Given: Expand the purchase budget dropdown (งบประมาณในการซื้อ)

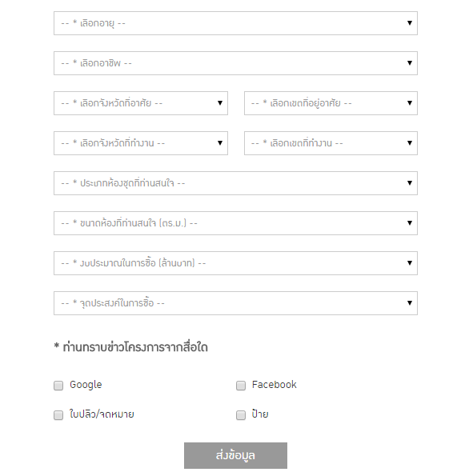Looking at the screenshot, I should tap(235, 263).
